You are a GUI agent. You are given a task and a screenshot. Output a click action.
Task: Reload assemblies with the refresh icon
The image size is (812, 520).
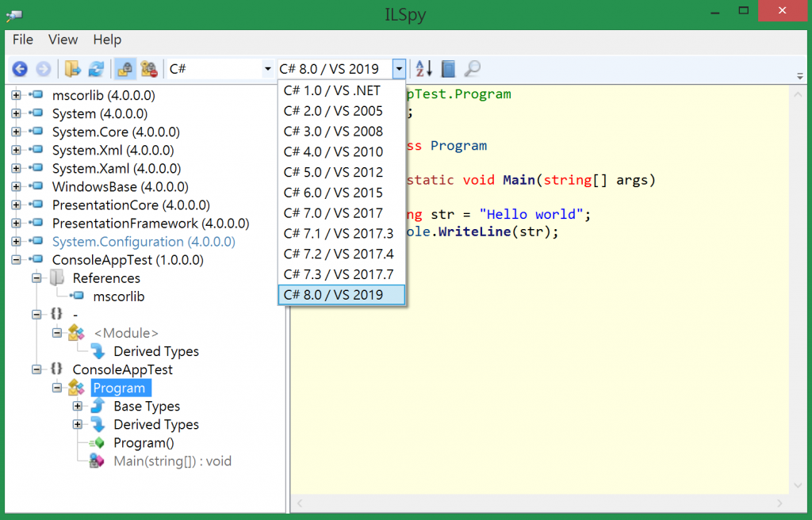(96, 69)
